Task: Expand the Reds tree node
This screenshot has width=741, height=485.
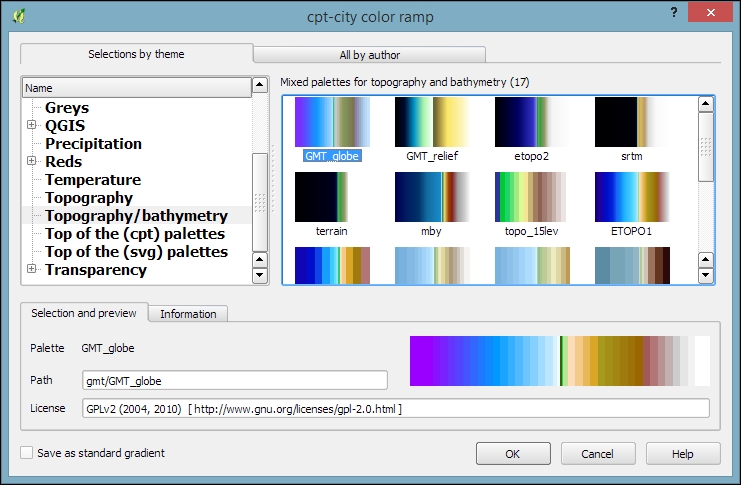Action: coord(32,161)
